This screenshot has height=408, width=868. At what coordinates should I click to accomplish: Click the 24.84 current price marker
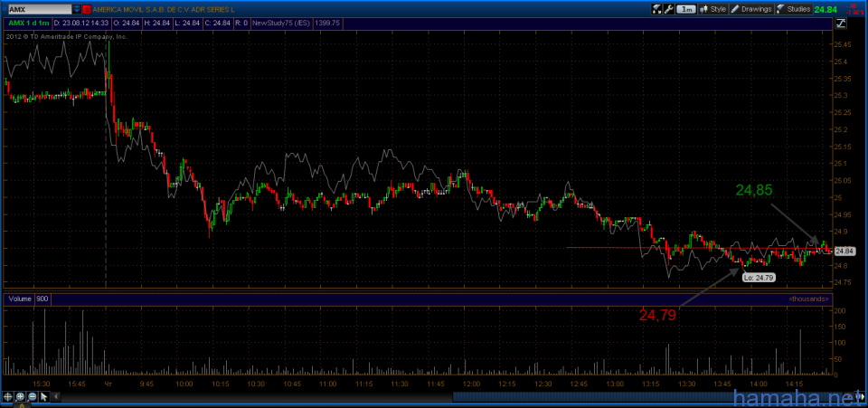(844, 251)
